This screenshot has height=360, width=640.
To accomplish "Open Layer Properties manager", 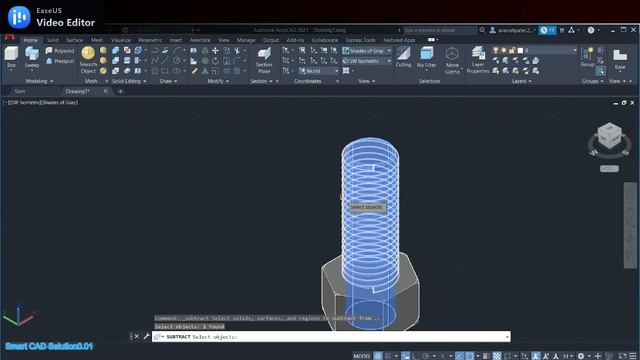I will [x=478, y=60].
